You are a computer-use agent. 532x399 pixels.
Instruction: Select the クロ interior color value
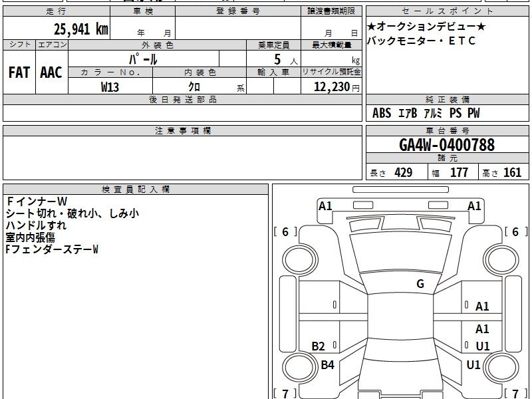click(x=194, y=87)
